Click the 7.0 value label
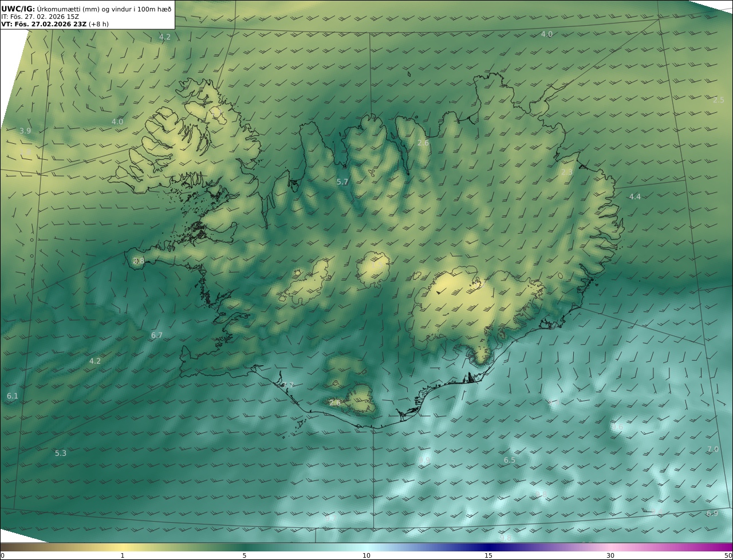 tap(713, 449)
